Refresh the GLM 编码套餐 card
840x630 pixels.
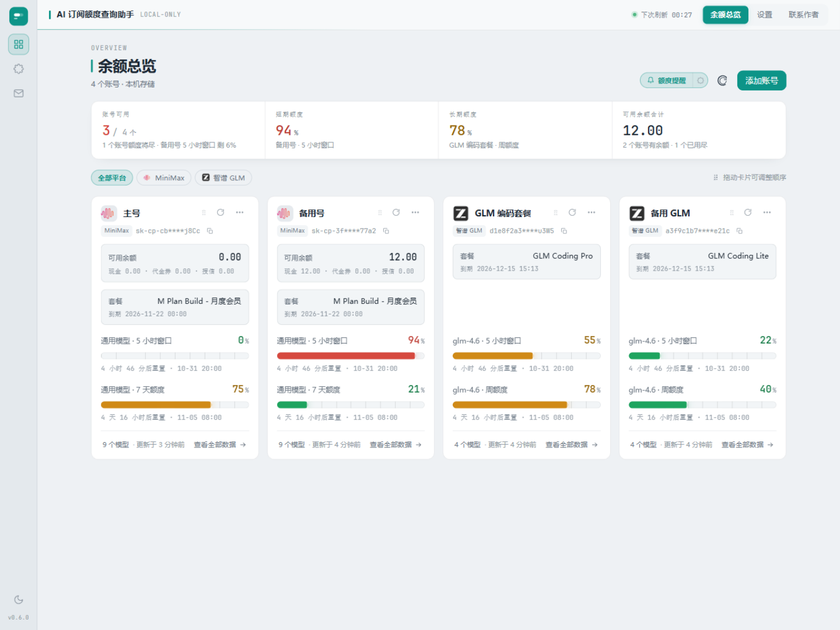pyautogui.click(x=572, y=212)
